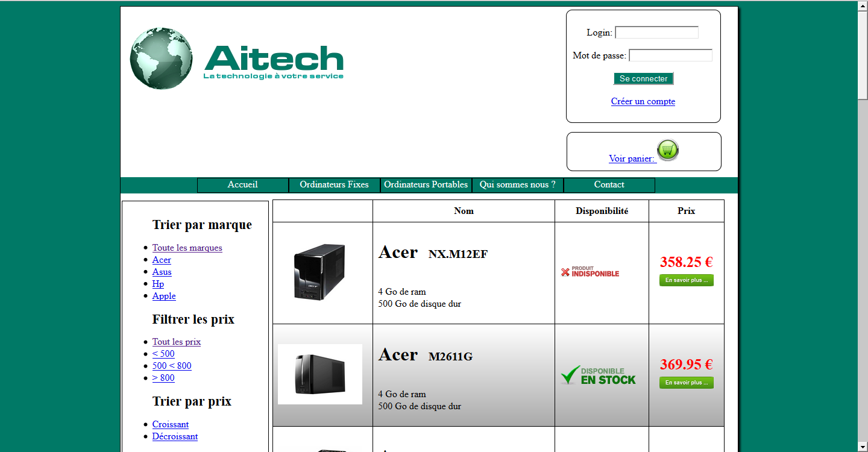Screen dimensions: 868x452
Task: Focus the Login input field
Action: (656, 33)
